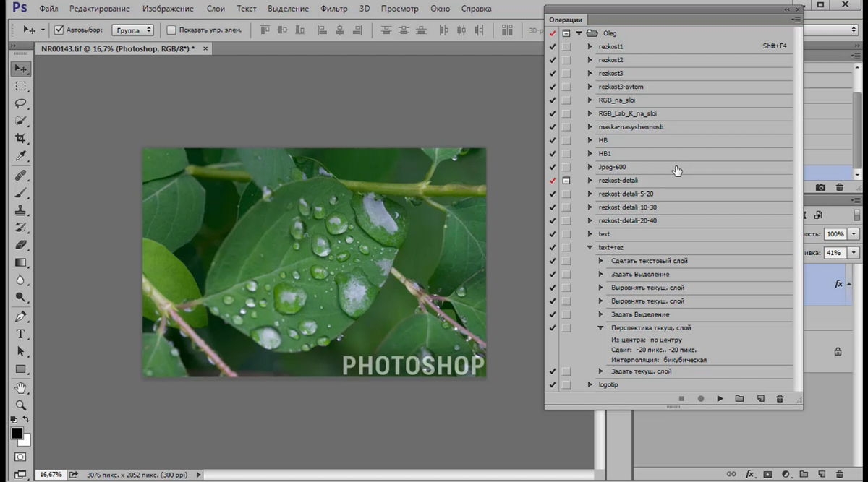Select the Spot Healing Brush tool
Image resolution: width=868 pixels, height=482 pixels.
[x=21, y=175]
